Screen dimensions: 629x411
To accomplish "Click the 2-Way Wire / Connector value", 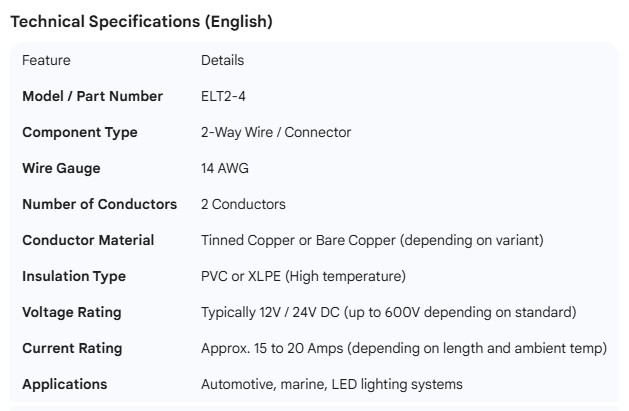I will 276,132.
